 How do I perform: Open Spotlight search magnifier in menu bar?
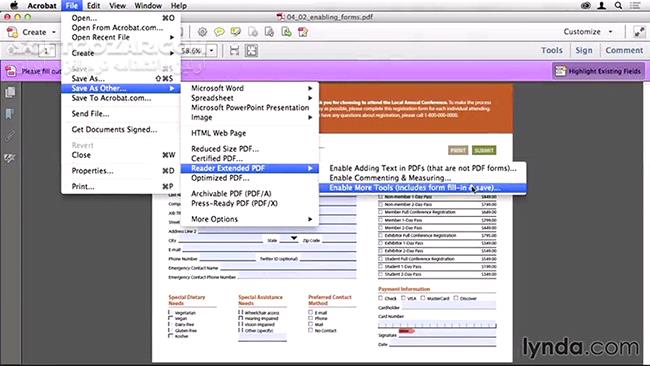(618, 5)
